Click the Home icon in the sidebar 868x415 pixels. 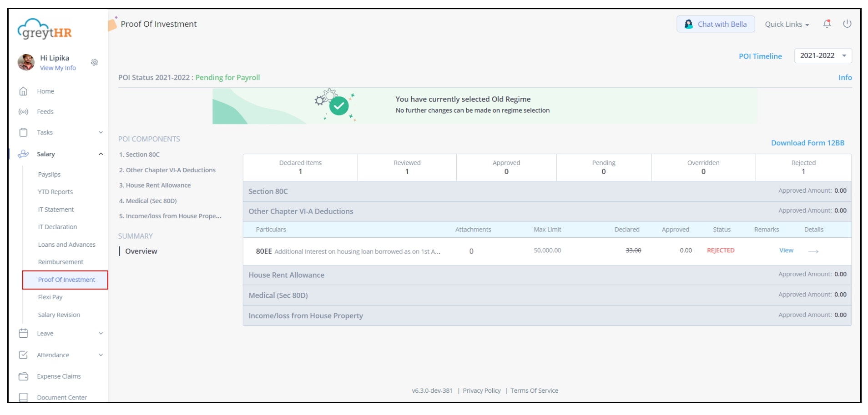tap(23, 91)
